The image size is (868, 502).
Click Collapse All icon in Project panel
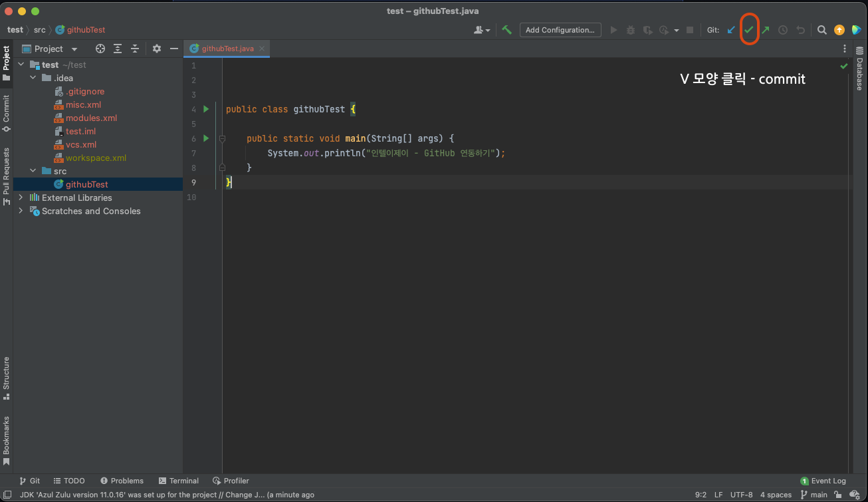[135, 49]
